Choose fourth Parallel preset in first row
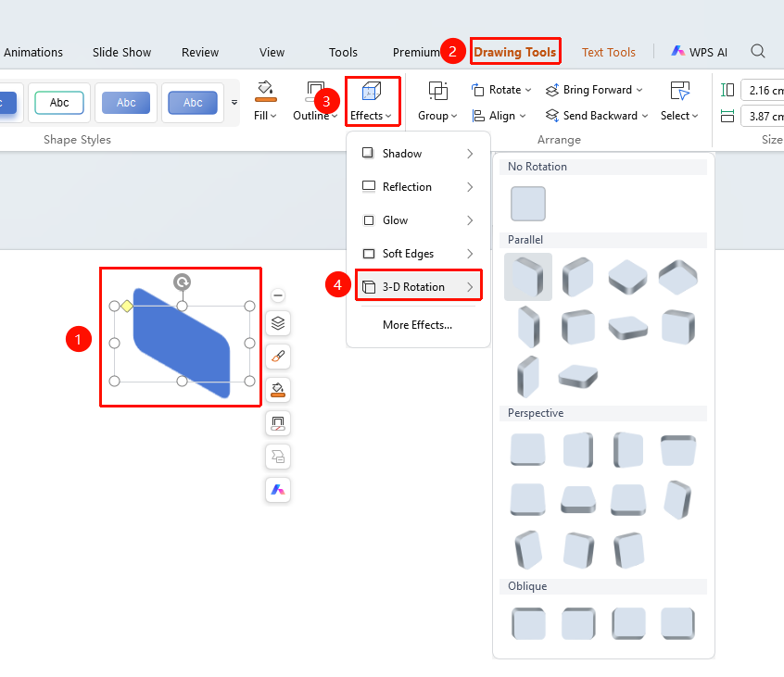 coord(678,277)
